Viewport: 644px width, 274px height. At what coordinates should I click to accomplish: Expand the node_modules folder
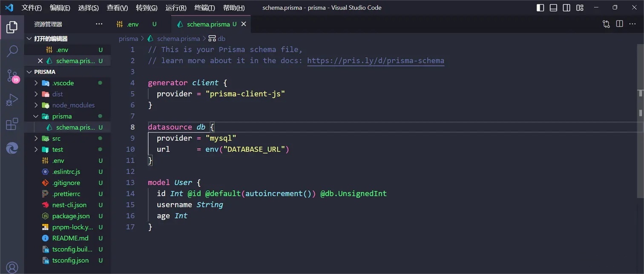point(73,105)
